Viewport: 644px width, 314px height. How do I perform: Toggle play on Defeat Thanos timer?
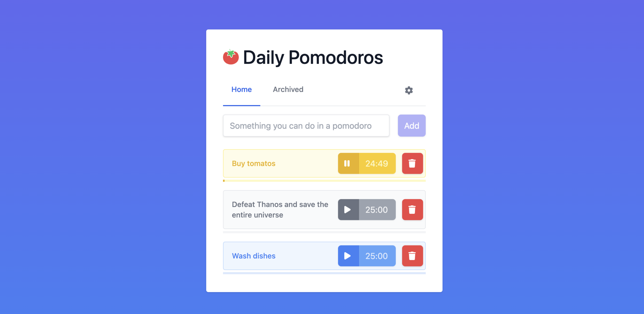click(x=347, y=209)
